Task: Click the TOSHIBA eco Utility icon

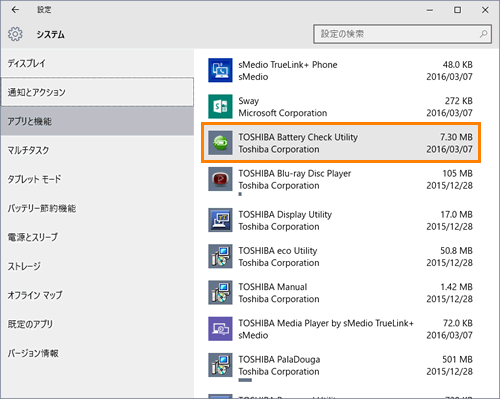Action: pyautogui.click(x=220, y=256)
